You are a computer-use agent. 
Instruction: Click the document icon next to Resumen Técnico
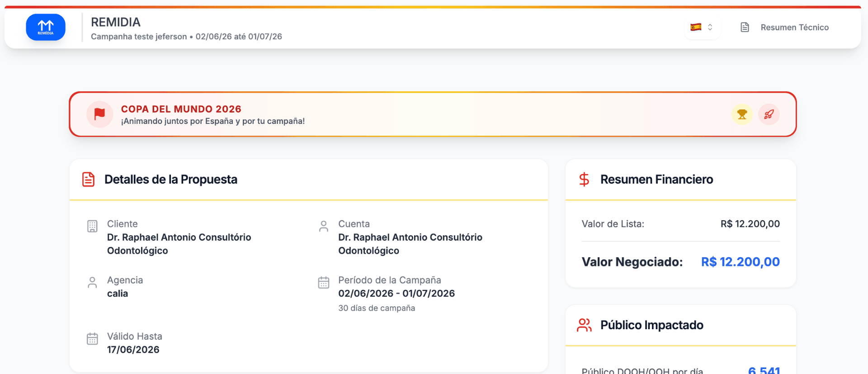tap(745, 27)
